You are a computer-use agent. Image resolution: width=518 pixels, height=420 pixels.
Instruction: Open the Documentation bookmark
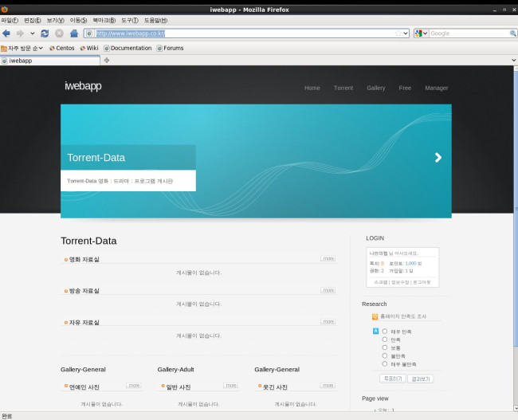[x=128, y=49]
